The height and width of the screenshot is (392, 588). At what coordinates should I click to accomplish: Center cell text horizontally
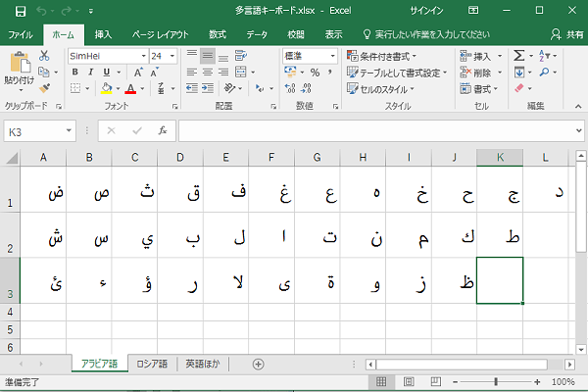click(x=208, y=72)
